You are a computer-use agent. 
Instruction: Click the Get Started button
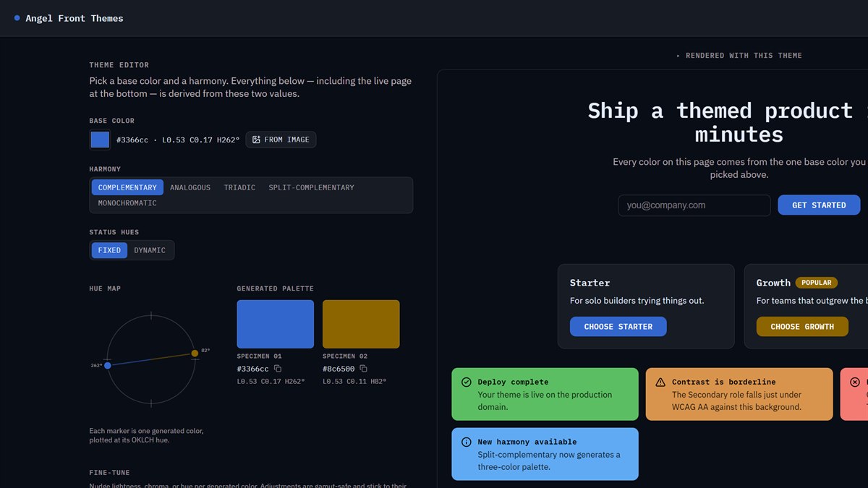tap(819, 205)
